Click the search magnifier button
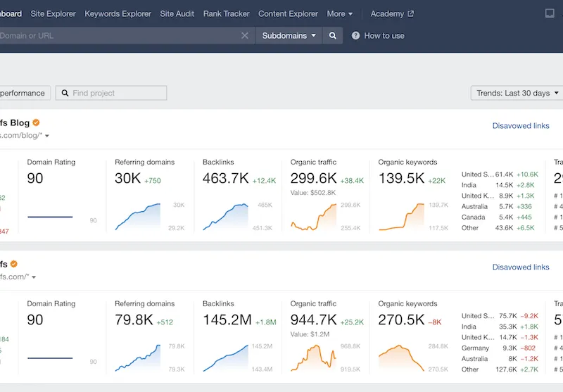 pyautogui.click(x=333, y=35)
